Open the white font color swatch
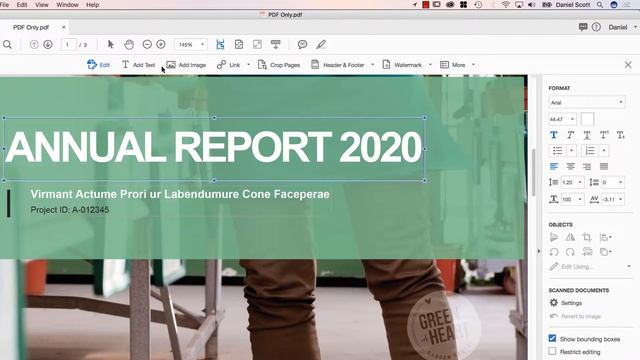The image size is (640, 360). coord(587,119)
